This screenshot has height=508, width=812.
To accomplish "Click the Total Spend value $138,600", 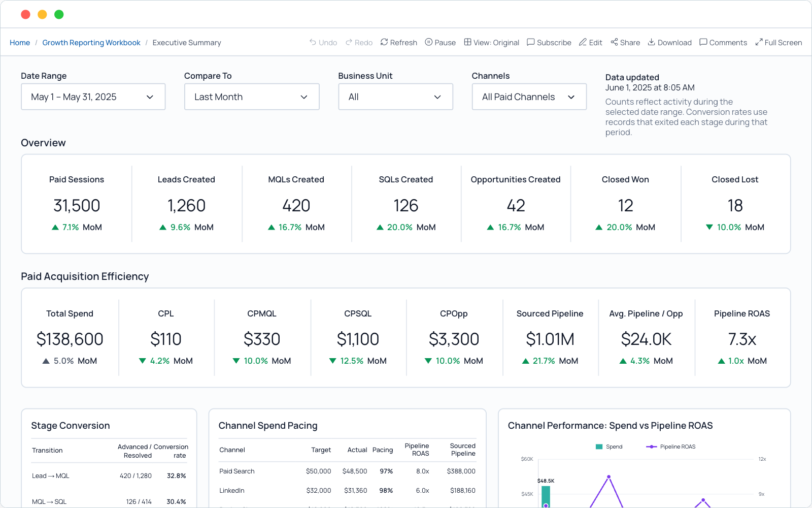I will pyautogui.click(x=70, y=339).
